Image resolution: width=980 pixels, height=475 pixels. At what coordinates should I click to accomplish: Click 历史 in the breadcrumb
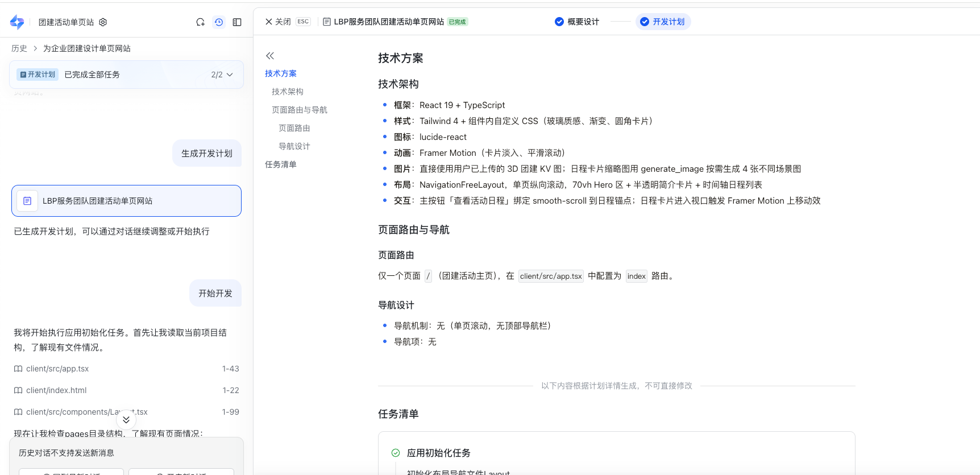pos(19,48)
